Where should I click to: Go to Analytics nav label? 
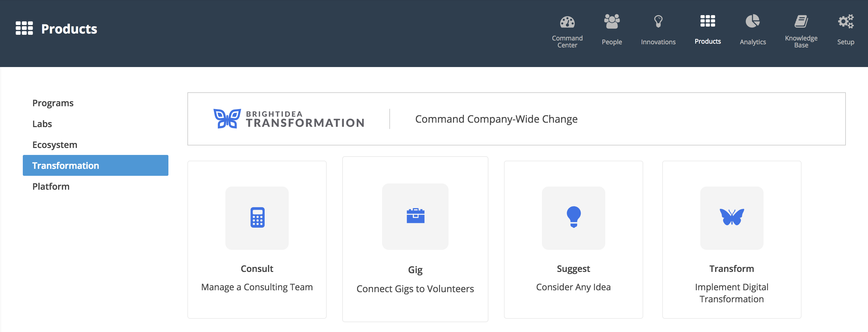752,42
